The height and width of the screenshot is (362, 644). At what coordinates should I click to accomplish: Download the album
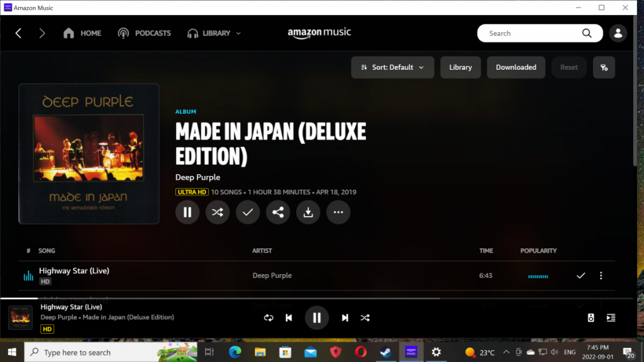click(x=308, y=212)
